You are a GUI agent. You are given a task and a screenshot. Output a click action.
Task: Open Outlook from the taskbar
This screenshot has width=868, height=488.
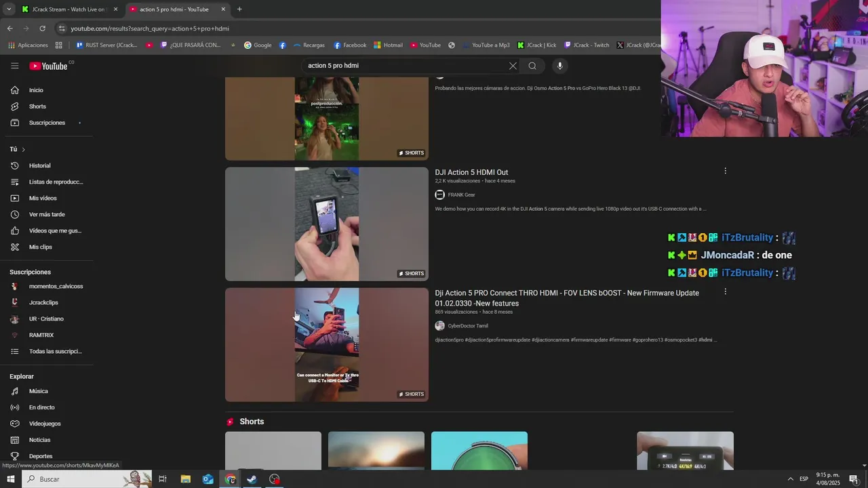tap(208, 479)
